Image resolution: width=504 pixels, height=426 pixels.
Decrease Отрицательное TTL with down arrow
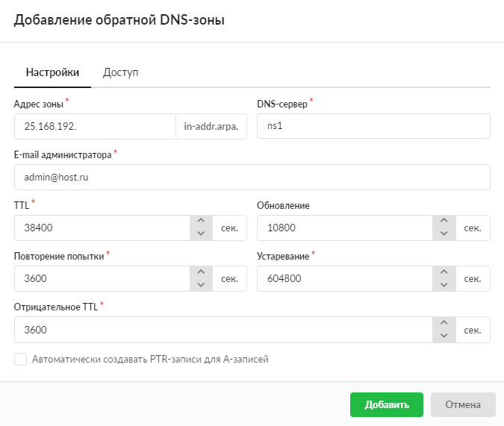[443, 336]
